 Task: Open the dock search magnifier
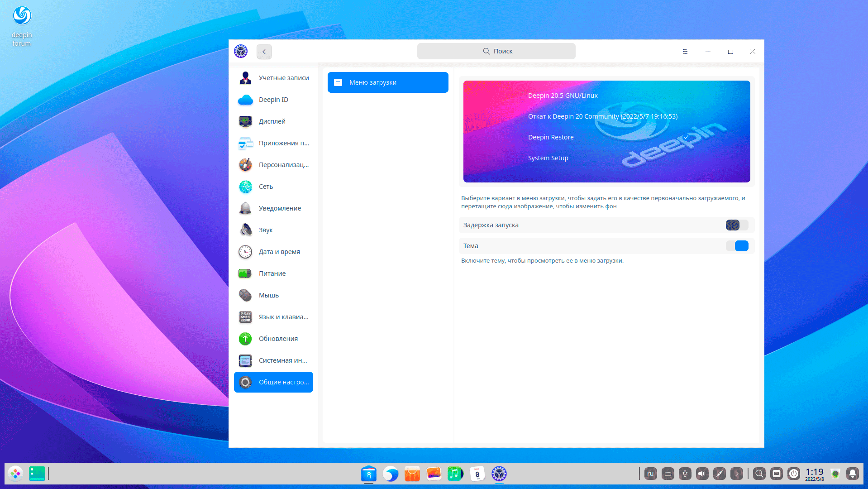pyautogui.click(x=759, y=474)
